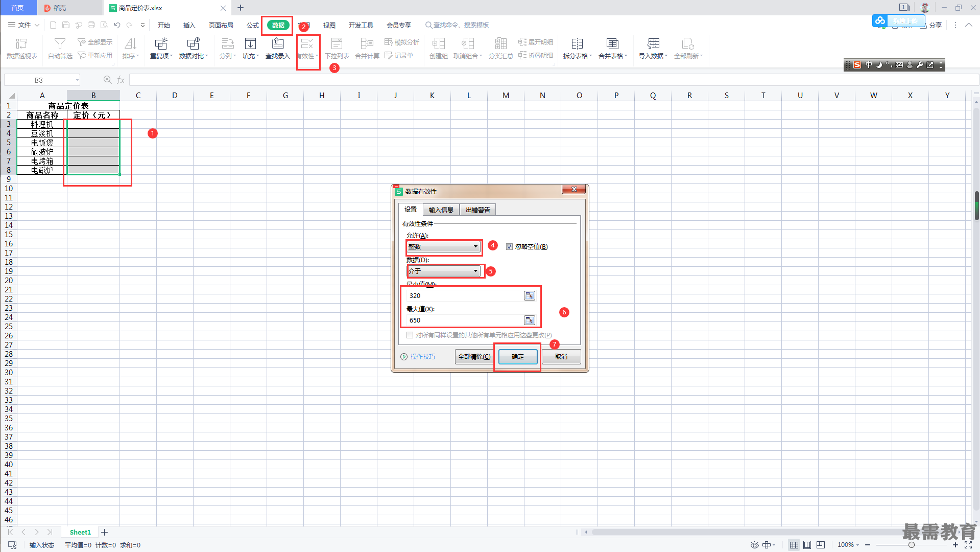Toggle eye protection mode icon in status bar
Viewport: 980px width, 552px height.
tap(754, 545)
